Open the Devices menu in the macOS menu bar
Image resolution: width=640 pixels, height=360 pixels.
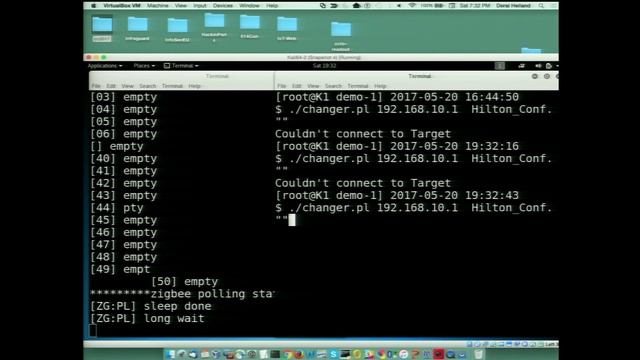(x=223, y=6)
